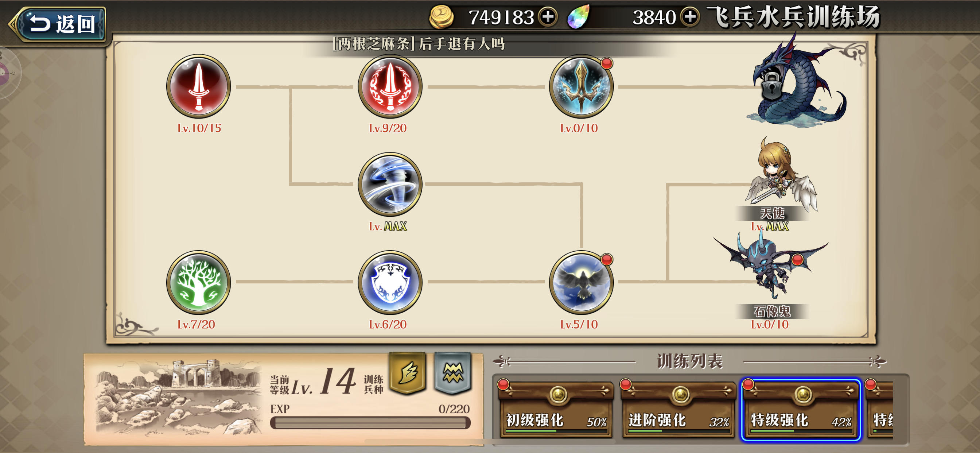Open the trident skill Lv.0/10

coord(581,86)
